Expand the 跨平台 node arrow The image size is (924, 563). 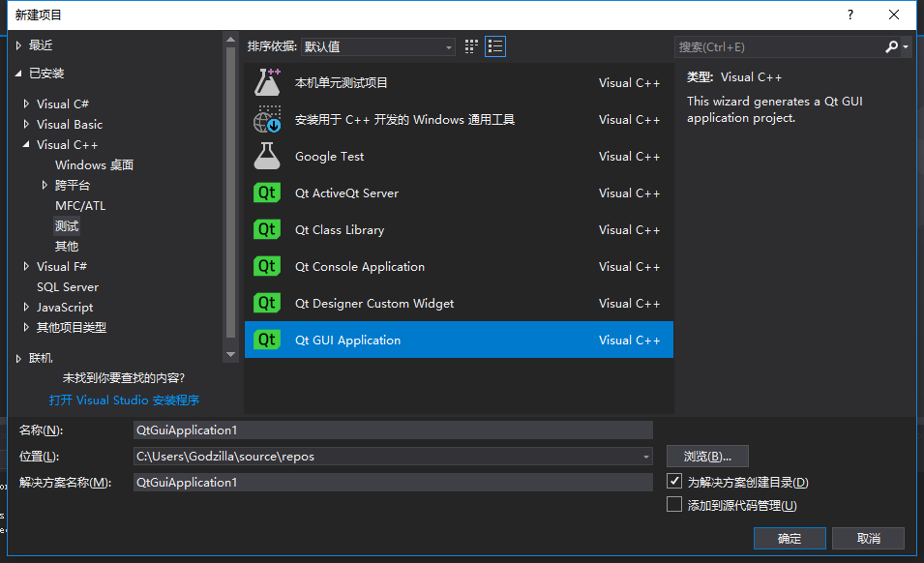(45, 185)
